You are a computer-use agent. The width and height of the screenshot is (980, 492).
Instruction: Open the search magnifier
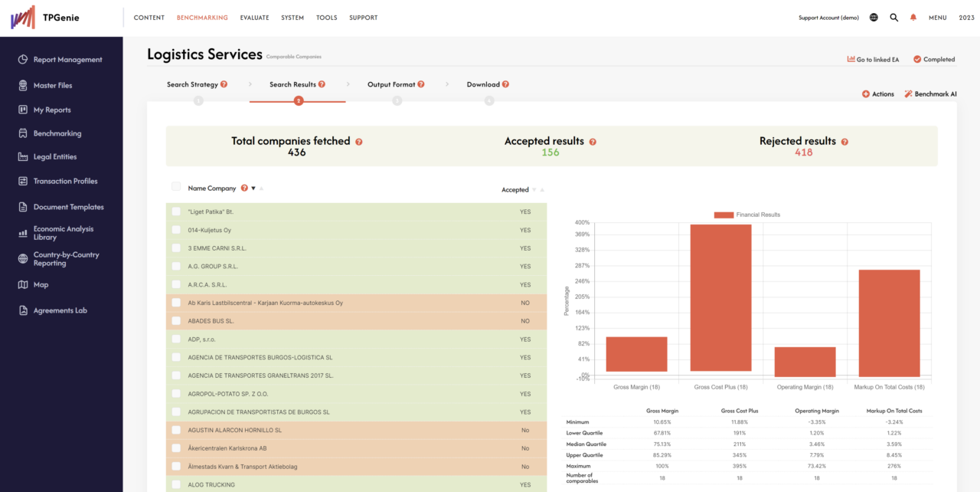(x=893, y=17)
